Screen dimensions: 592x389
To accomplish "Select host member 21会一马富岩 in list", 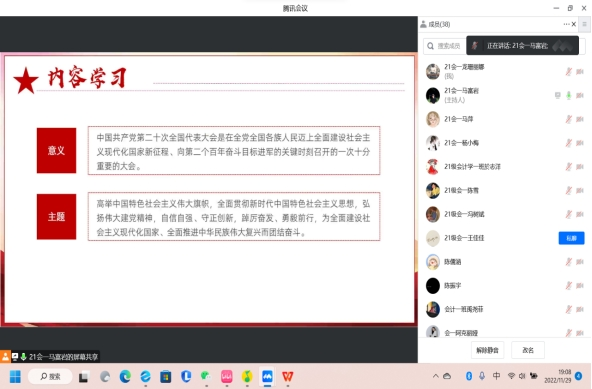I will pos(505,96).
